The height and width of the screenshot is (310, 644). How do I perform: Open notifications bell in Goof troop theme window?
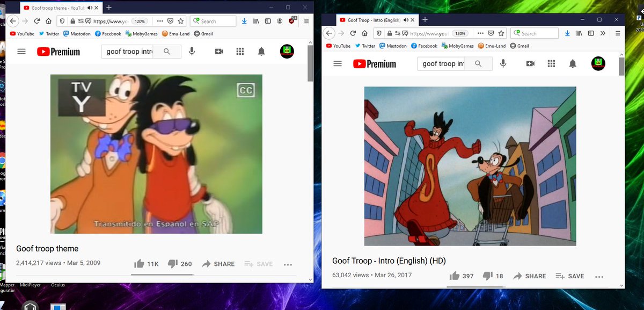pyautogui.click(x=261, y=52)
